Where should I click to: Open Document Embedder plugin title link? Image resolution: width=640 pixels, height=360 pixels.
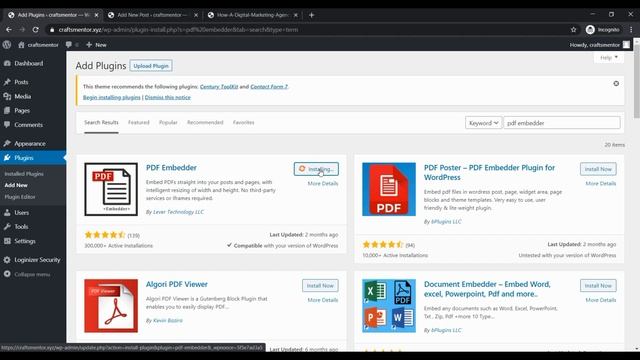(x=487, y=289)
